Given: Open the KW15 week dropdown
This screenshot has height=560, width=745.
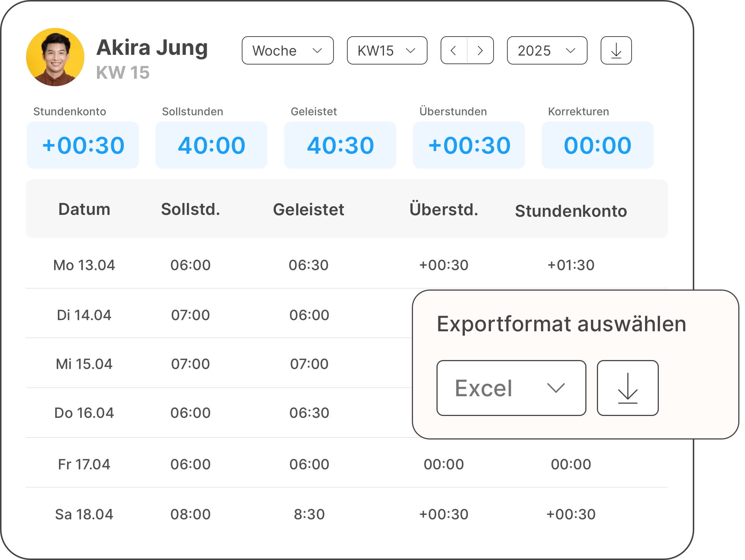Looking at the screenshot, I should [x=387, y=50].
